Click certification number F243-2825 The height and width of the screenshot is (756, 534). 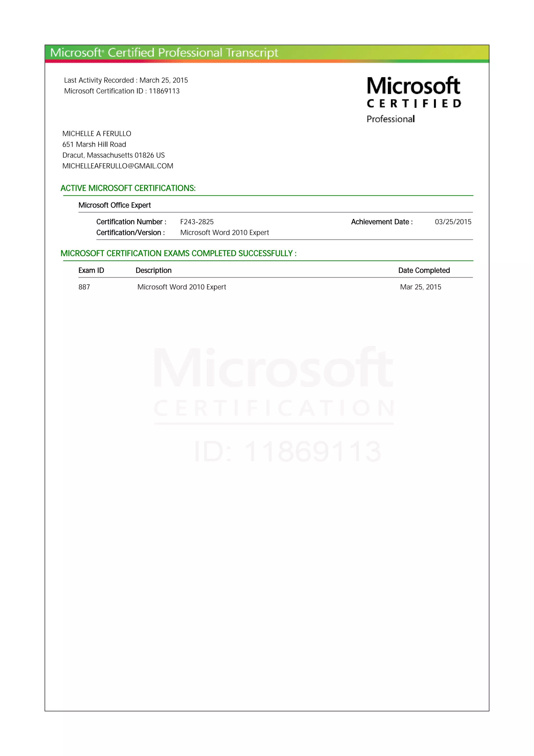click(x=197, y=222)
